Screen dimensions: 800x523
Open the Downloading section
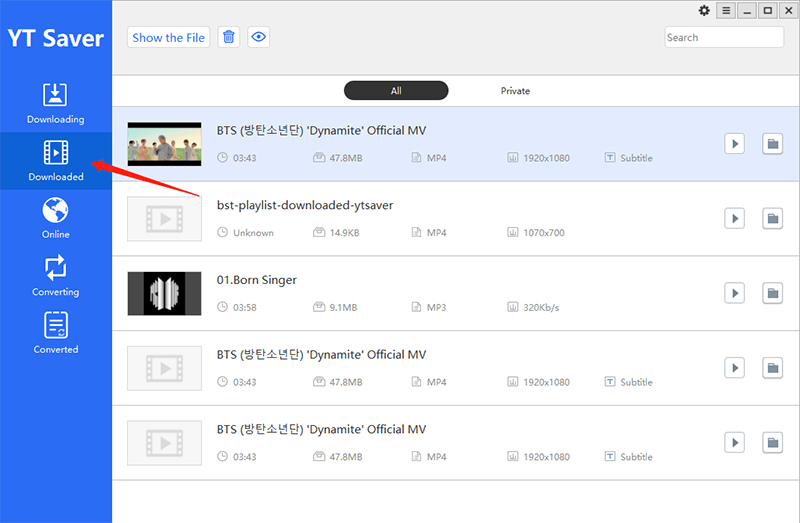[x=55, y=104]
